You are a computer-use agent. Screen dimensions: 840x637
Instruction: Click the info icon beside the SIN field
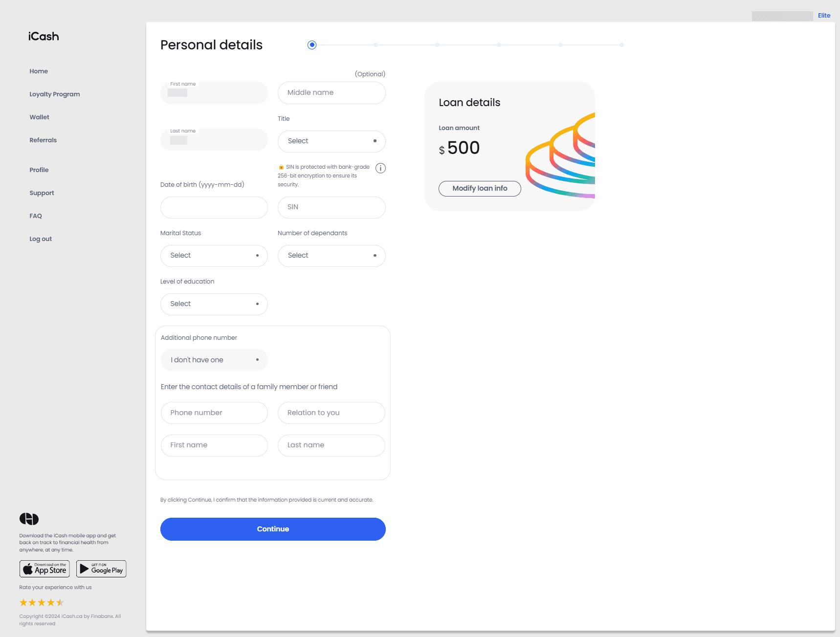(380, 168)
